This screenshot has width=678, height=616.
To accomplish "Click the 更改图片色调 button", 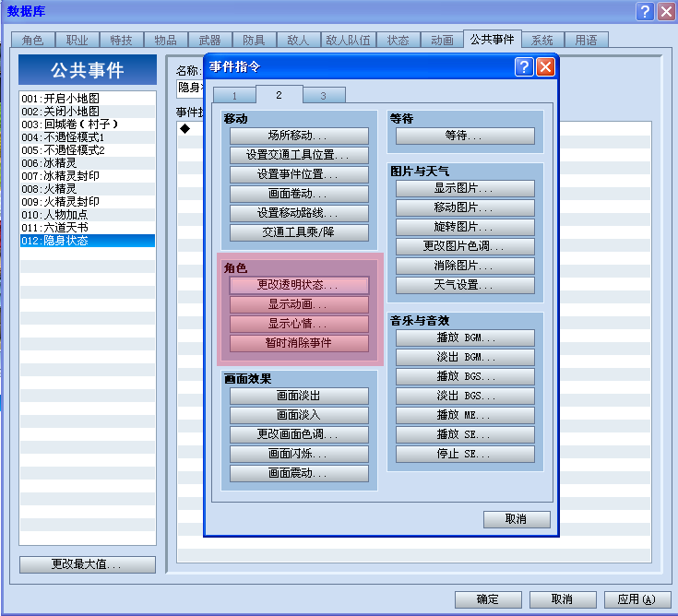I will pos(465,246).
